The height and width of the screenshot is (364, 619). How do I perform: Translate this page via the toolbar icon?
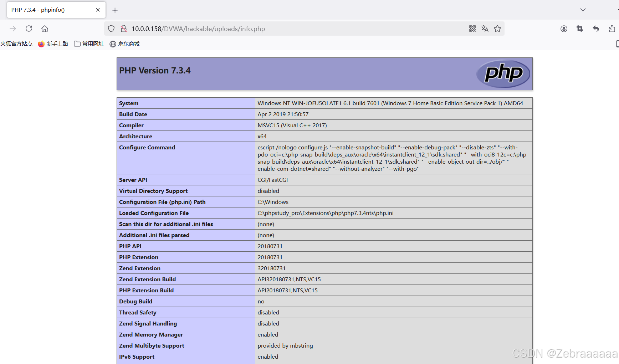(x=485, y=29)
